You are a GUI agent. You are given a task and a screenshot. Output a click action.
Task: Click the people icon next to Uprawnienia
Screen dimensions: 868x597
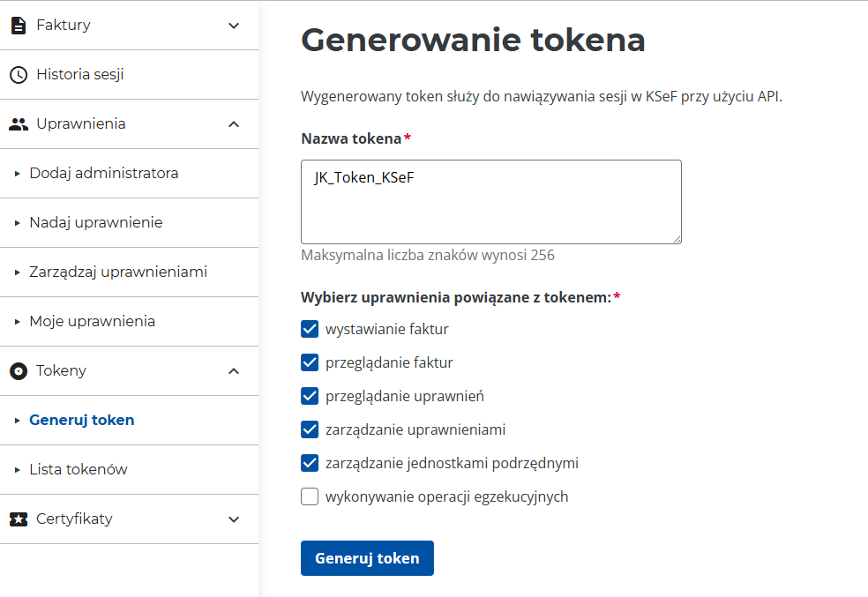click(x=19, y=123)
